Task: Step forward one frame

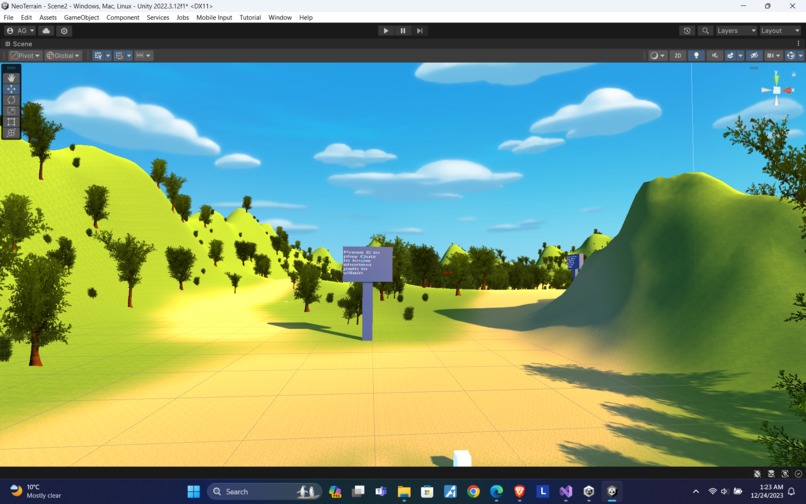Action: (420, 31)
